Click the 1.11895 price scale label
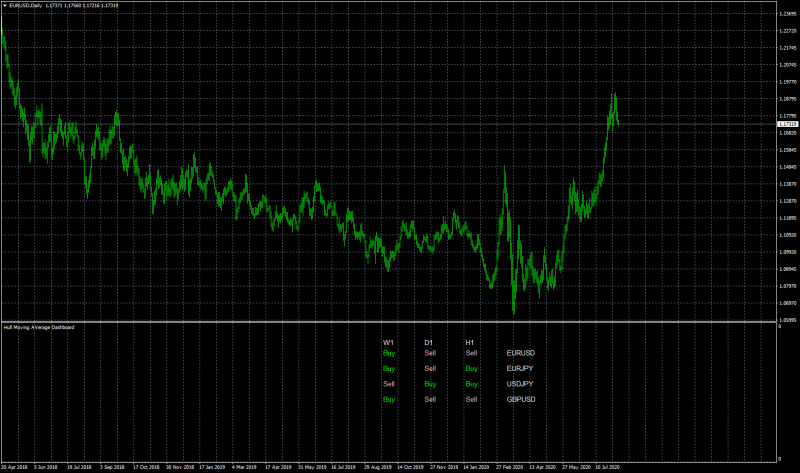Screen dimensions: 800x473 (x=788, y=218)
